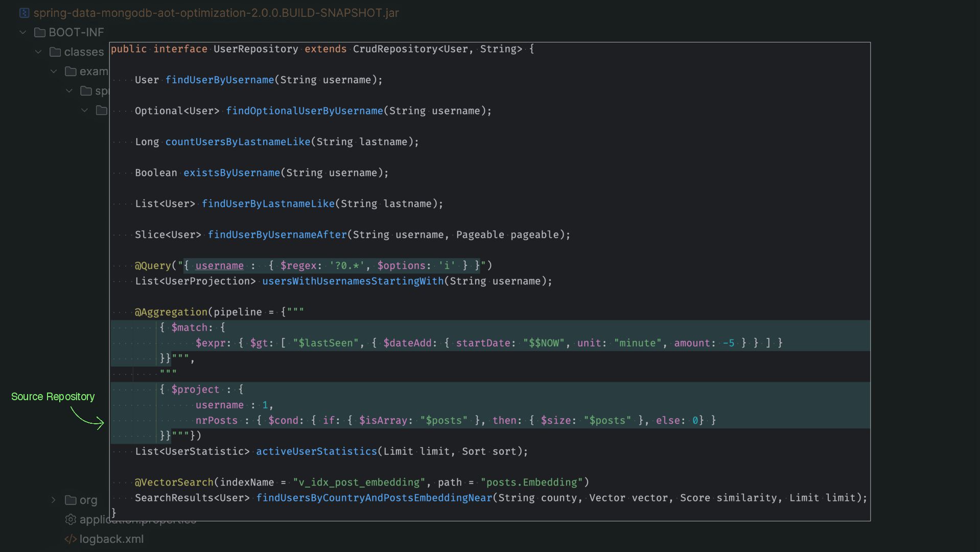Click the $isArray operator

(383, 420)
